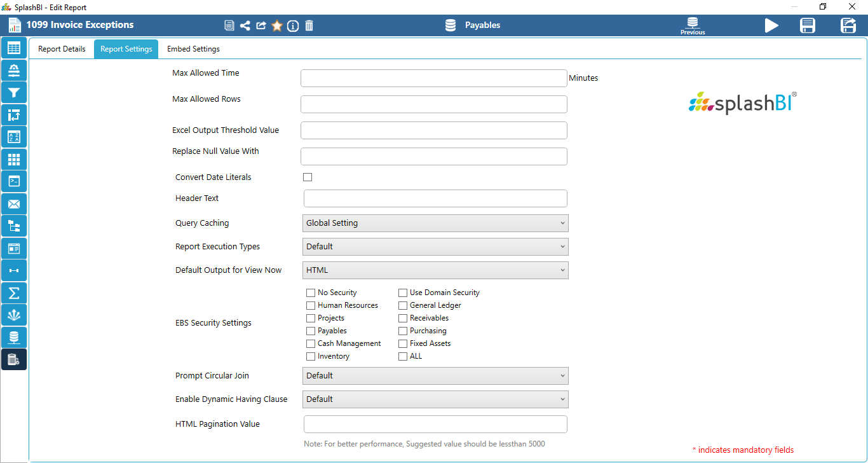Screen dimensions: 868x463
Task: Open the filter funnel icon in sidebar
Action: (14, 92)
